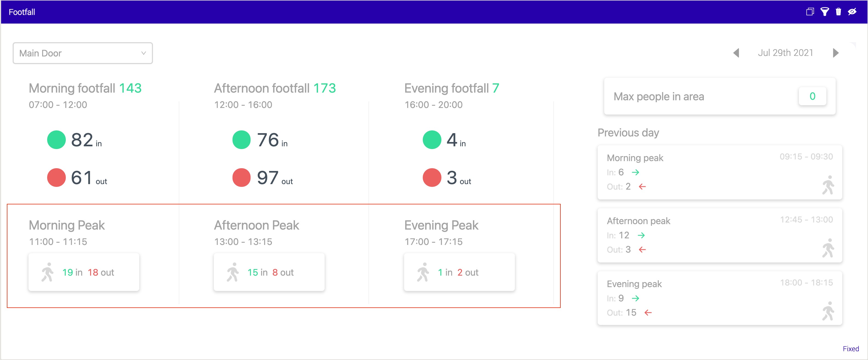
Task: Toggle the crossed-eye hide widget icon
Action: (852, 12)
